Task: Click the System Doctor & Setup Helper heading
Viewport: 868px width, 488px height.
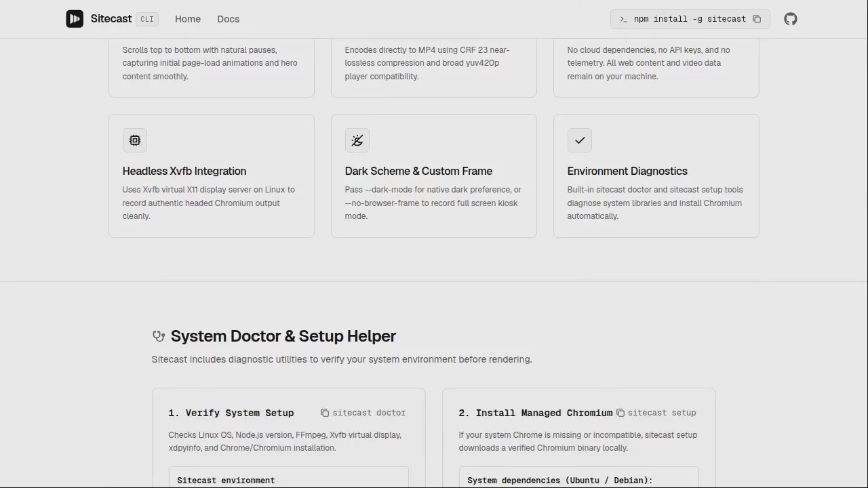Action: [x=283, y=336]
